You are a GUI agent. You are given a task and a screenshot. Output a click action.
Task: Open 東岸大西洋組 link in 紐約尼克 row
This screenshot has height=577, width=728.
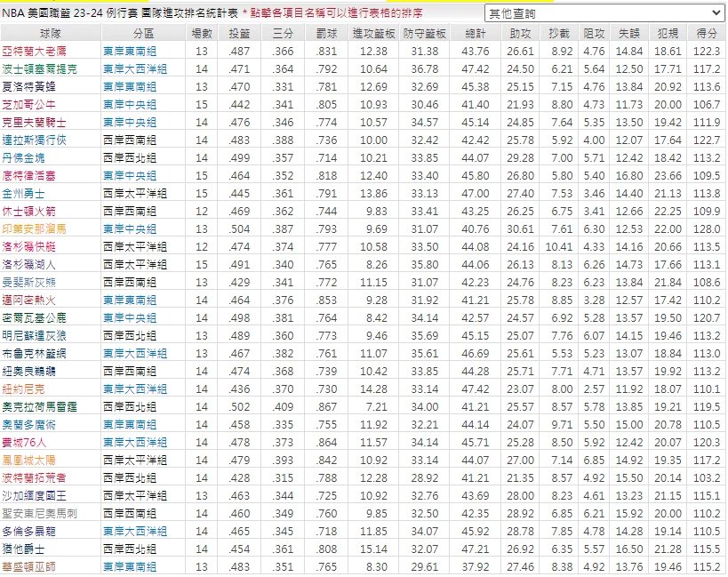point(135,389)
